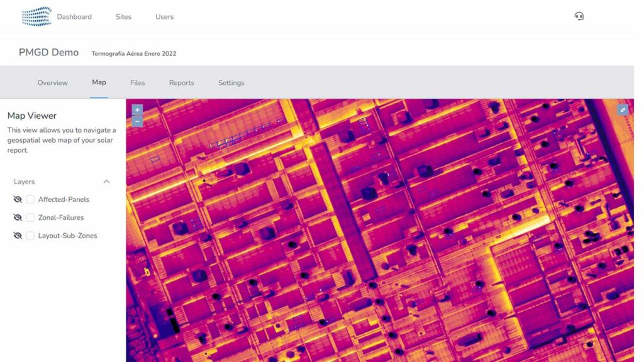644x362 pixels.
Task: Open the Users navigation item
Action: click(x=164, y=16)
